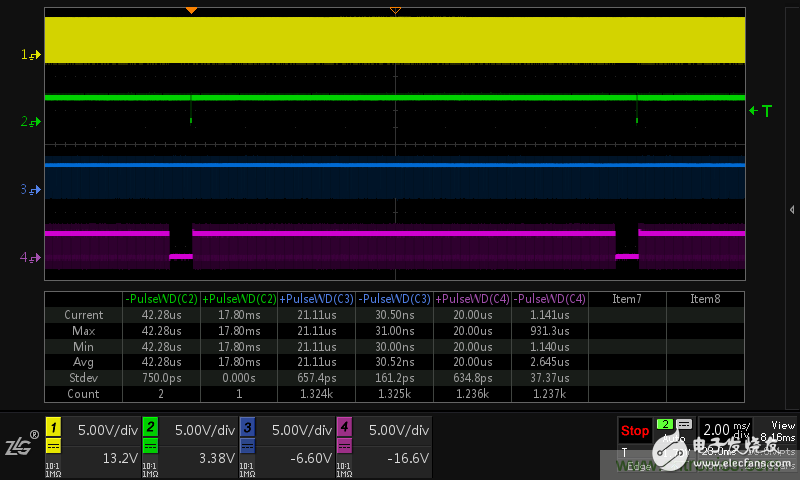
Task: Select the empty Item7 measurement slot
Action: (626, 299)
